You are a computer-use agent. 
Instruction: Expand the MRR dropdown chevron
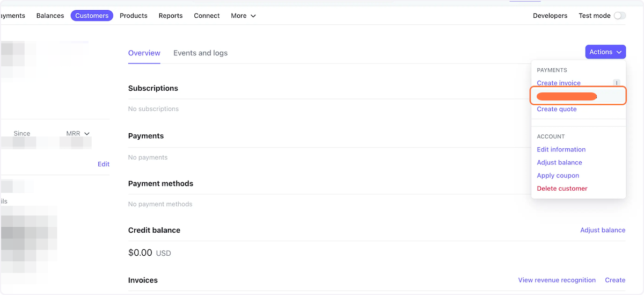[87, 133]
